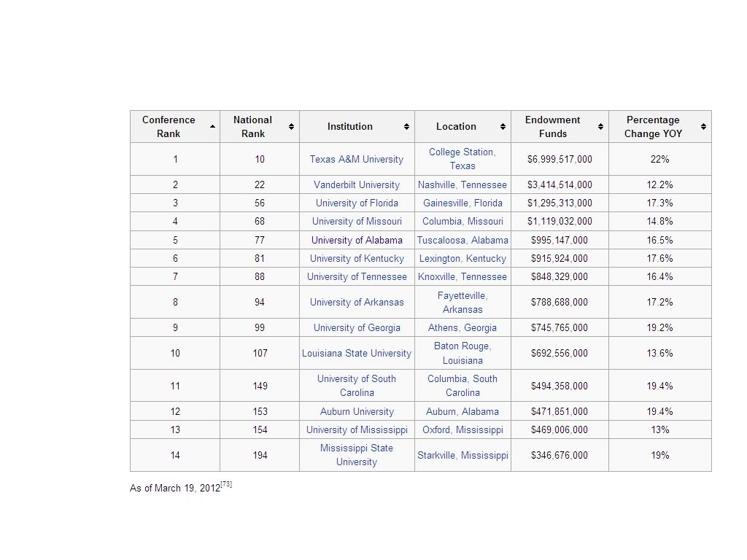Open University of Florida link
The width and height of the screenshot is (747, 560).
357,203
